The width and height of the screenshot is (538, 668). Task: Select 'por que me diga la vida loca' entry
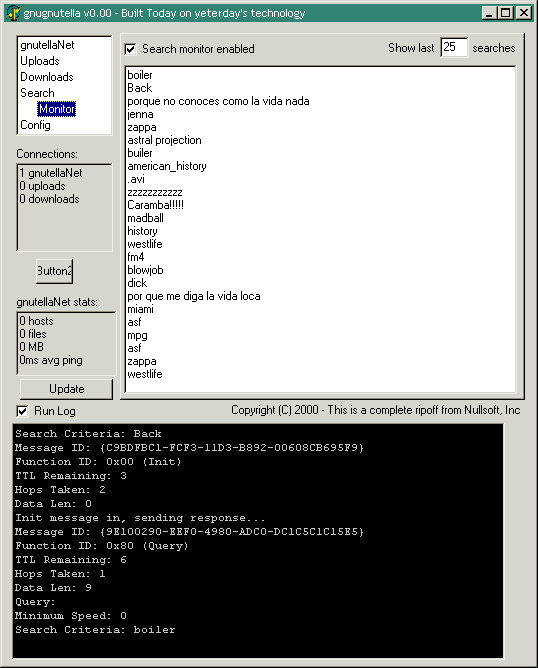coord(194,296)
